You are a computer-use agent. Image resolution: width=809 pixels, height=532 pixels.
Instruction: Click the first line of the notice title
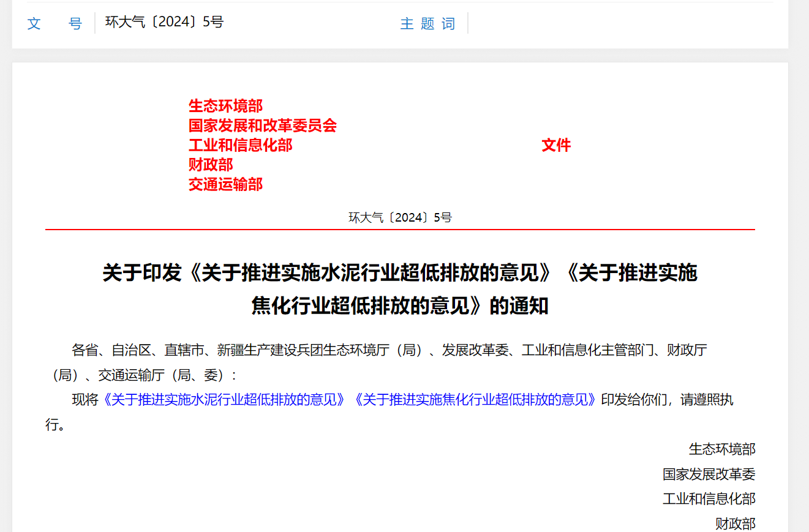[x=400, y=272]
